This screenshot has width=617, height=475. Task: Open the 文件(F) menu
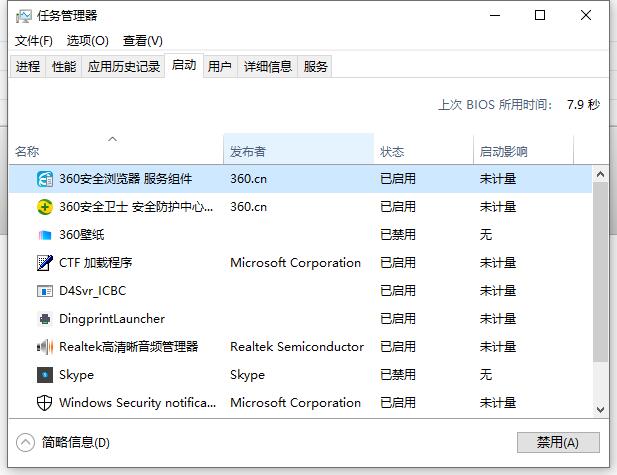coord(33,41)
